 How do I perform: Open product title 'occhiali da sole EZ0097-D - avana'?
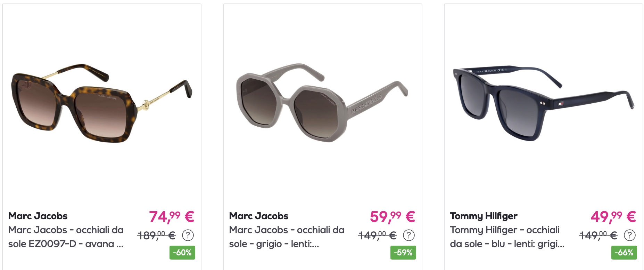[66, 237]
